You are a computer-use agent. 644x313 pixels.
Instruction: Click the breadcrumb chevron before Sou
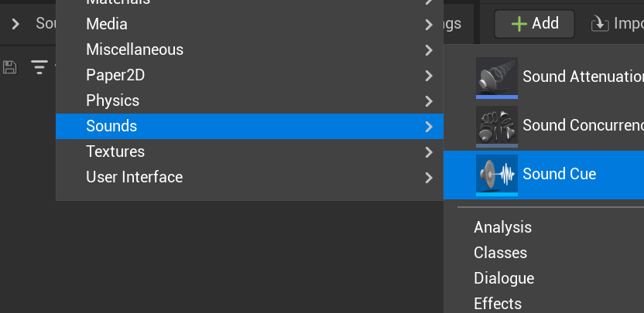15,24
